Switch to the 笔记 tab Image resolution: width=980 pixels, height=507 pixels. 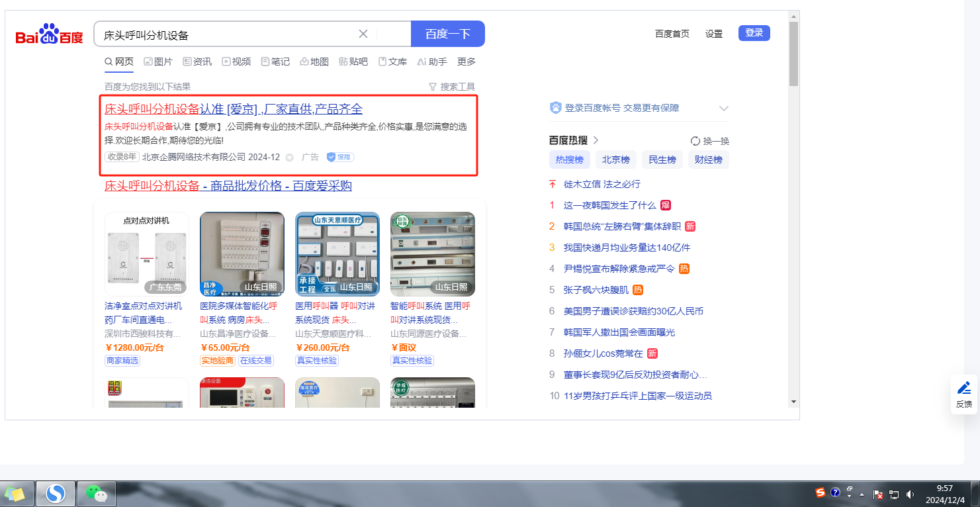(275, 62)
